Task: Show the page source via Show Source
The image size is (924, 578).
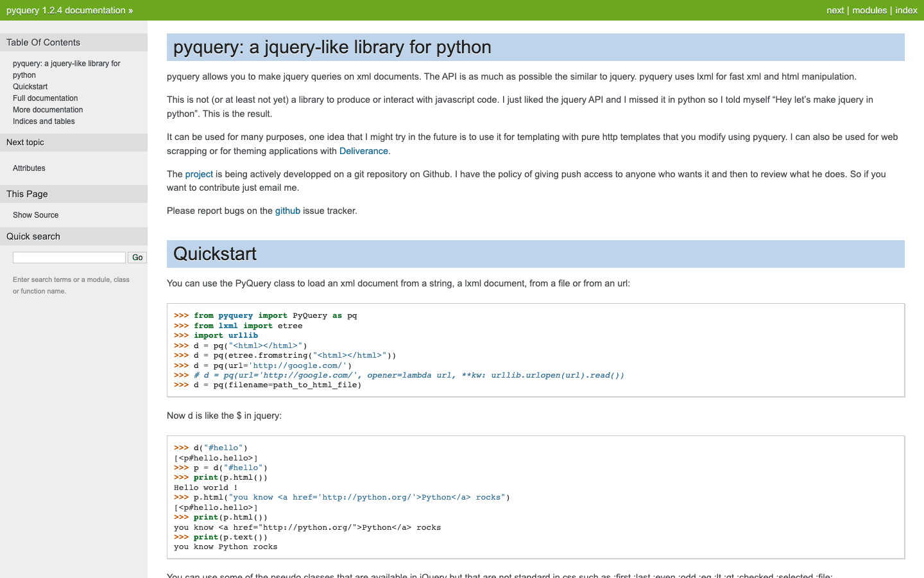Action: pos(35,215)
